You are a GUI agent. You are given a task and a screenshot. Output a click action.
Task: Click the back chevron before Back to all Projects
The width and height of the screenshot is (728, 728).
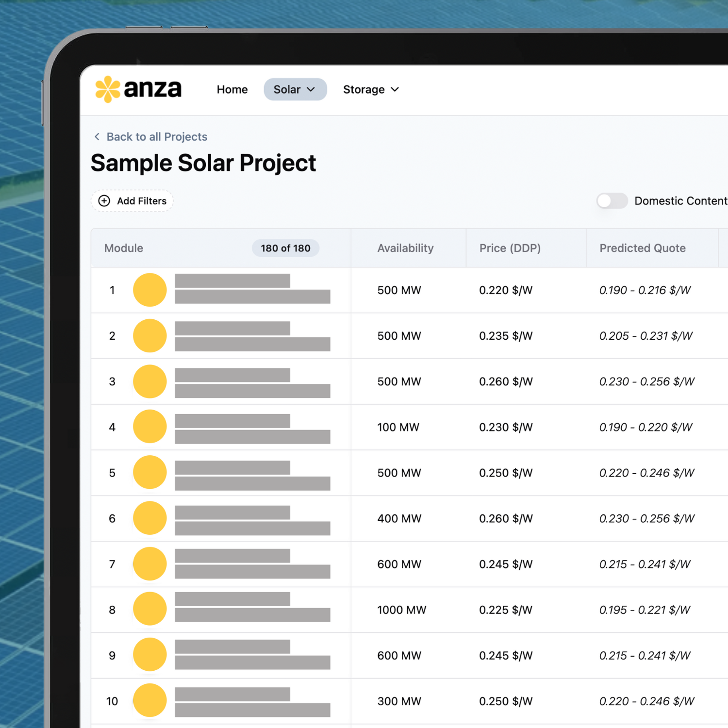pos(97,137)
